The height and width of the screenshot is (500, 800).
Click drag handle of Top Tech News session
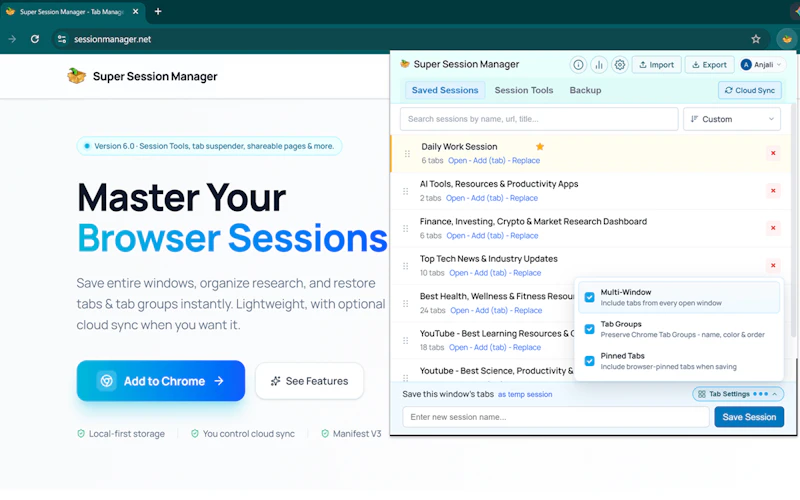coord(406,266)
